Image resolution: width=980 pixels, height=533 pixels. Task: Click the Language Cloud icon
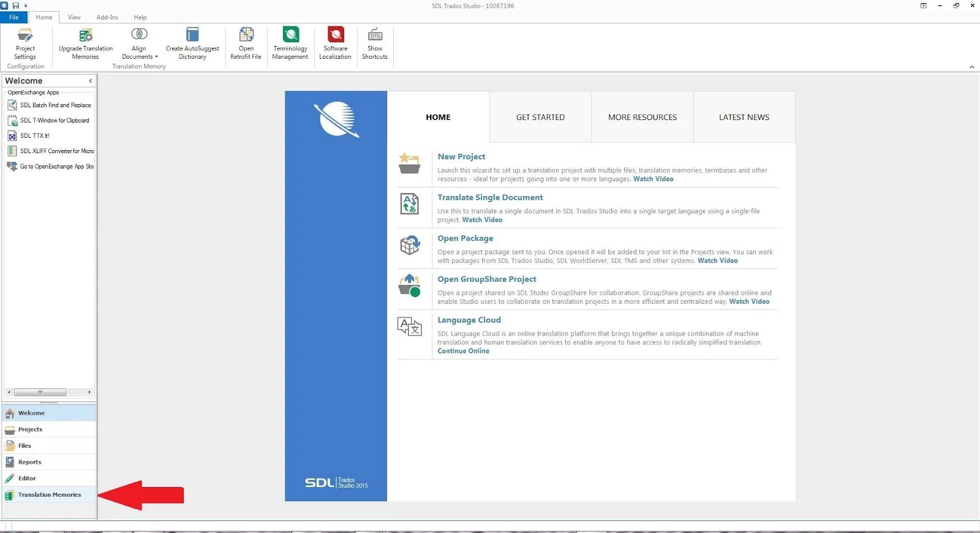pyautogui.click(x=410, y=326)
